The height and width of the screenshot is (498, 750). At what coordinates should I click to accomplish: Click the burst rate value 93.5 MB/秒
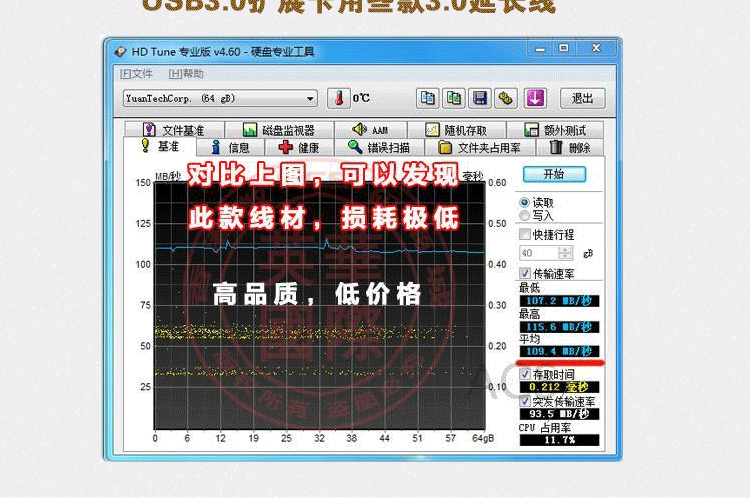coord(559,414)
